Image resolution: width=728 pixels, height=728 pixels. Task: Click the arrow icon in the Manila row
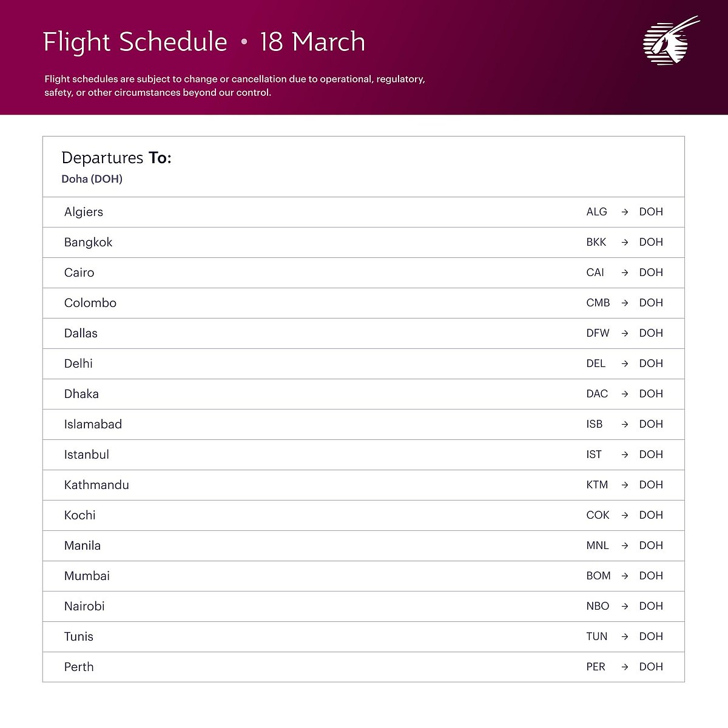624,545
